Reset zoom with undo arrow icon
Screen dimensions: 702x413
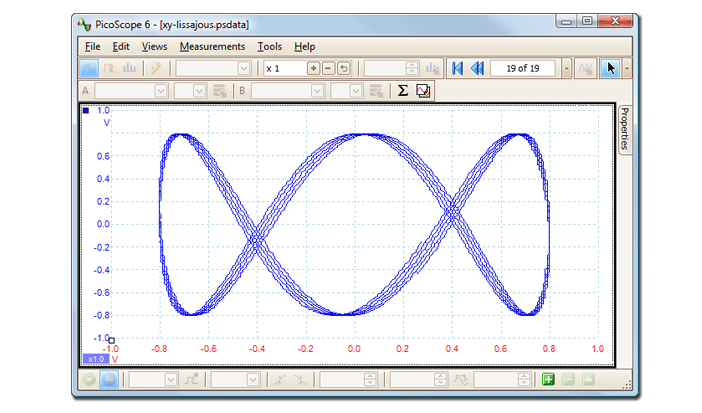pos(343,69)
